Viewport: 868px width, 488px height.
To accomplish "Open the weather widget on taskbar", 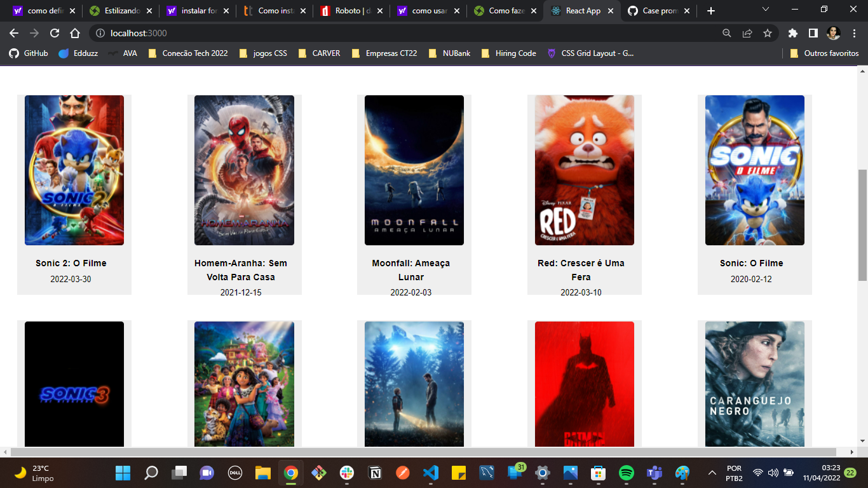I will 36,473.
